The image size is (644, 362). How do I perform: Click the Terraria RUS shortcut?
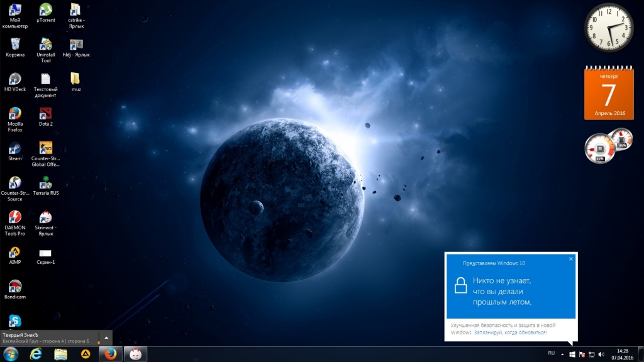click(45, 183)
